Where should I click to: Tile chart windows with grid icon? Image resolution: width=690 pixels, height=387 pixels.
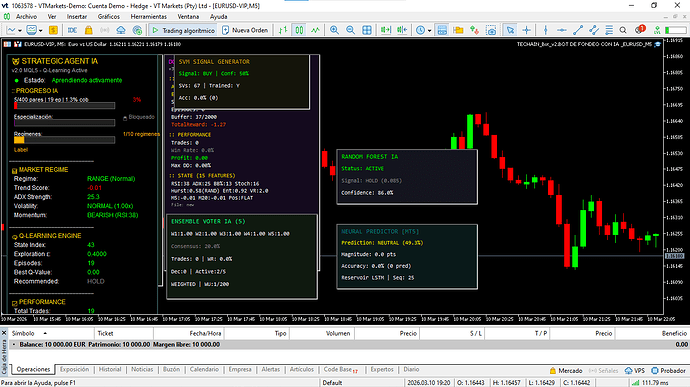tap(367, 30)
